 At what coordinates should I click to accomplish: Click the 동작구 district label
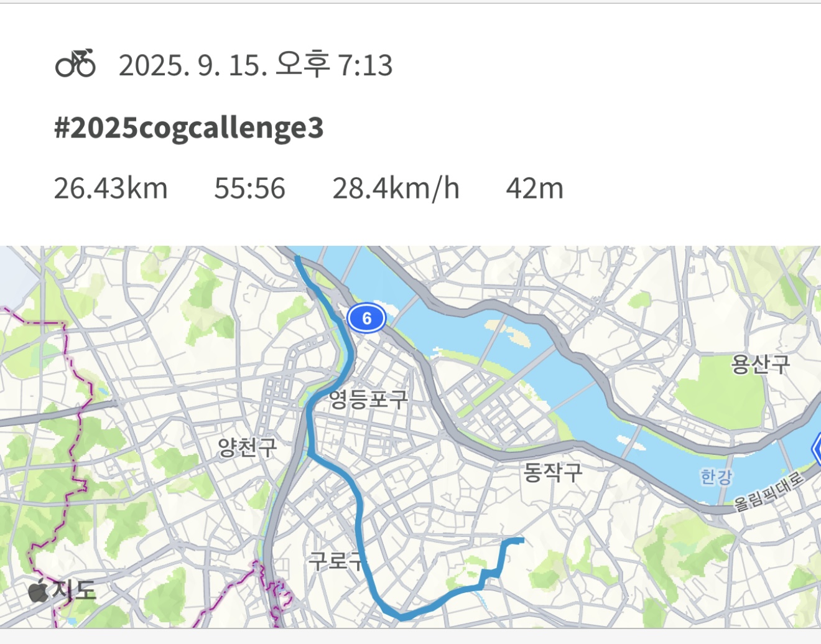click(x=552, y=472)
